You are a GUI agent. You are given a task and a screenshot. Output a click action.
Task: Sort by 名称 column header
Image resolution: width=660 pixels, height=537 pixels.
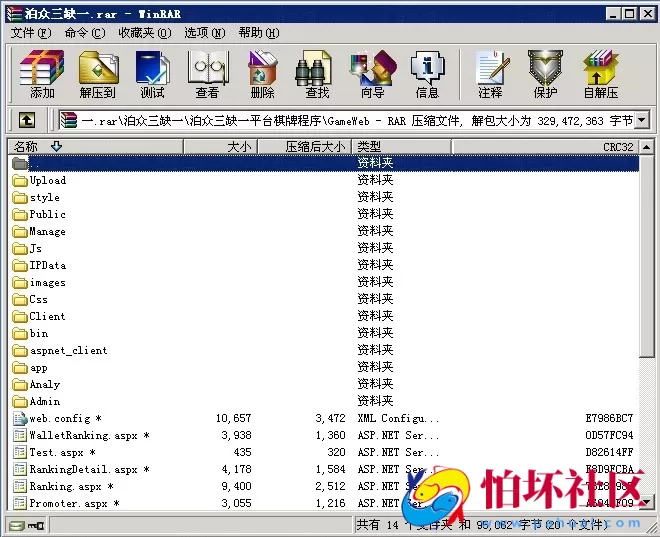96,146
